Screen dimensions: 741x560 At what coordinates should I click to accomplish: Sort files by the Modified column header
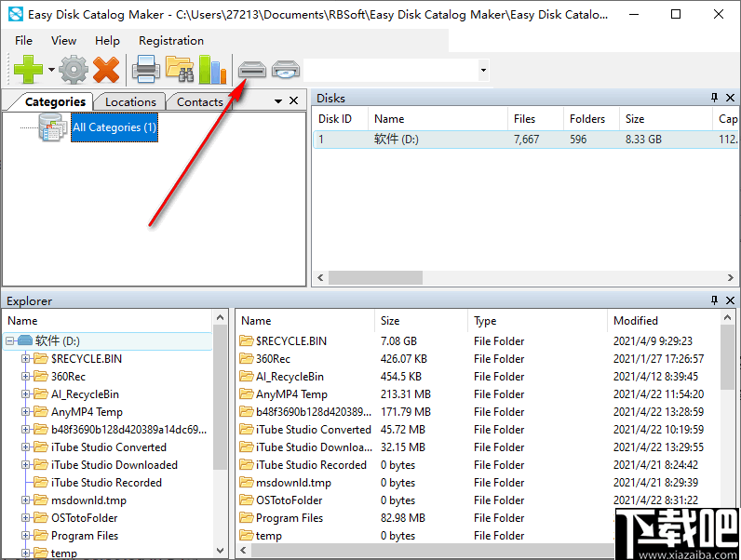663,321
